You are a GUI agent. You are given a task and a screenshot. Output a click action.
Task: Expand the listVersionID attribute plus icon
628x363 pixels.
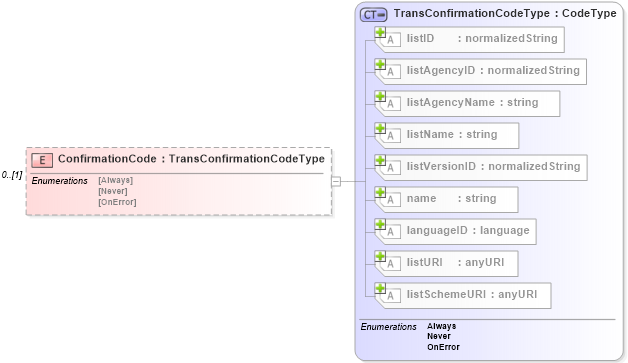[380, 160]
